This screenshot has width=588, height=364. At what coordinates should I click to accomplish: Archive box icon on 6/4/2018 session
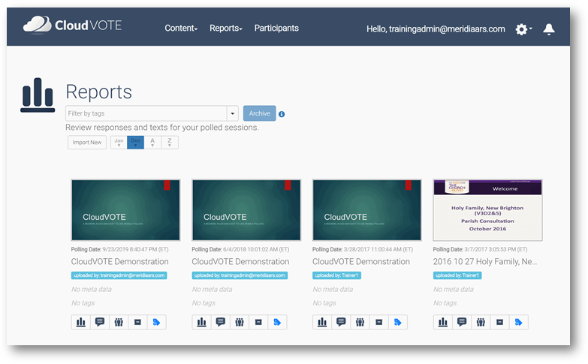(x=258, y=322)
